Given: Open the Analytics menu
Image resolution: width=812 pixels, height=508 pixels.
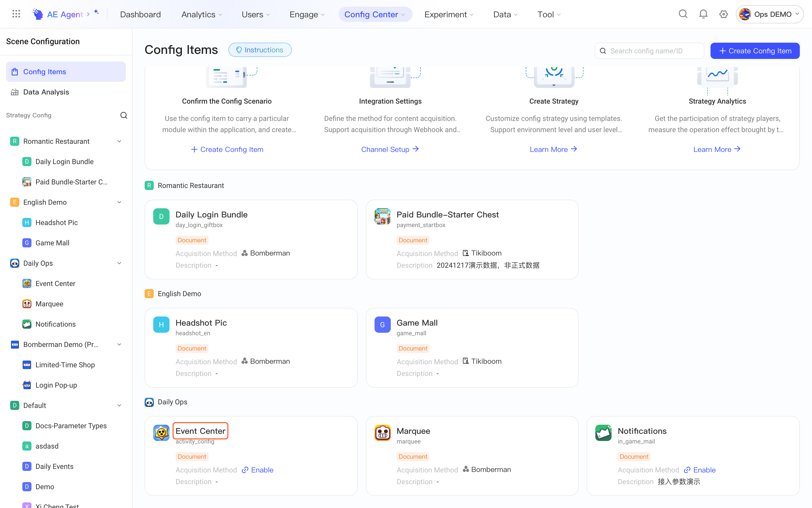Looking at the screenshot, I should pyautogui.click(x=202, y=14).
